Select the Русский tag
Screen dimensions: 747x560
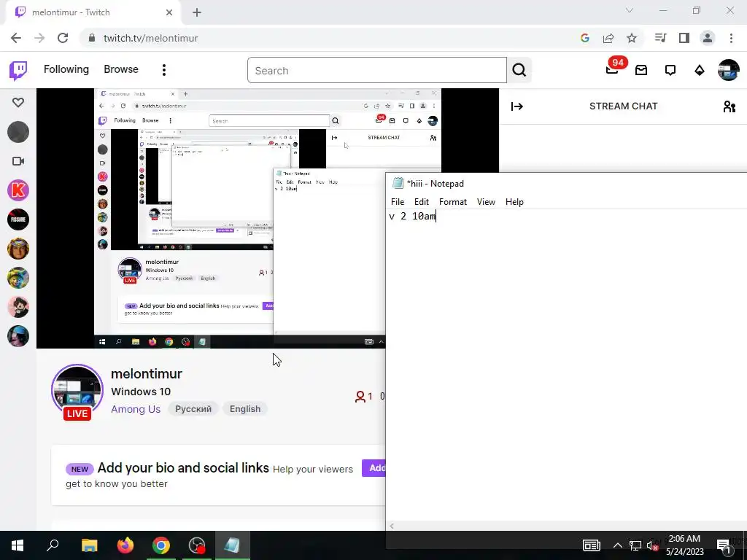[x=193, y=409]
